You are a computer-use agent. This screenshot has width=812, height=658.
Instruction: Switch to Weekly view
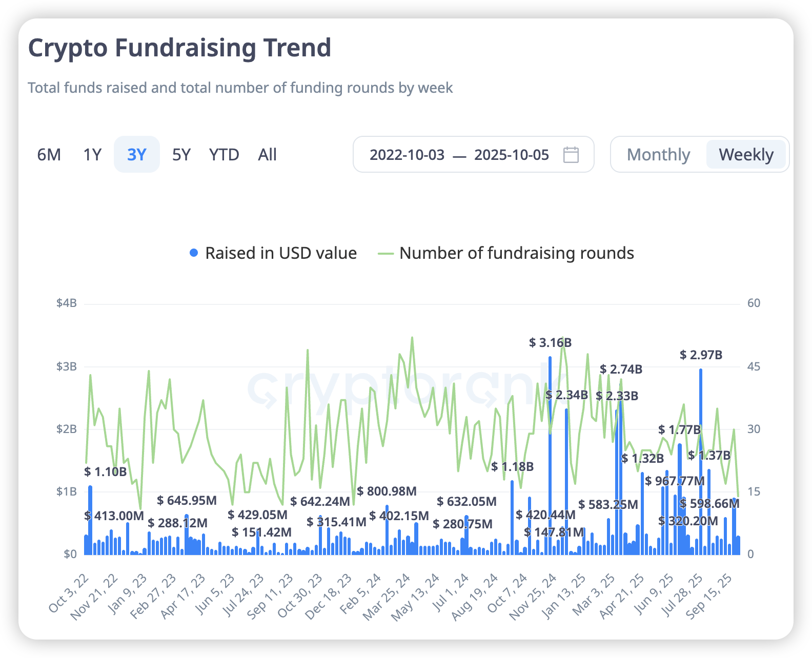pyautogui.click(x=746, y=155)
